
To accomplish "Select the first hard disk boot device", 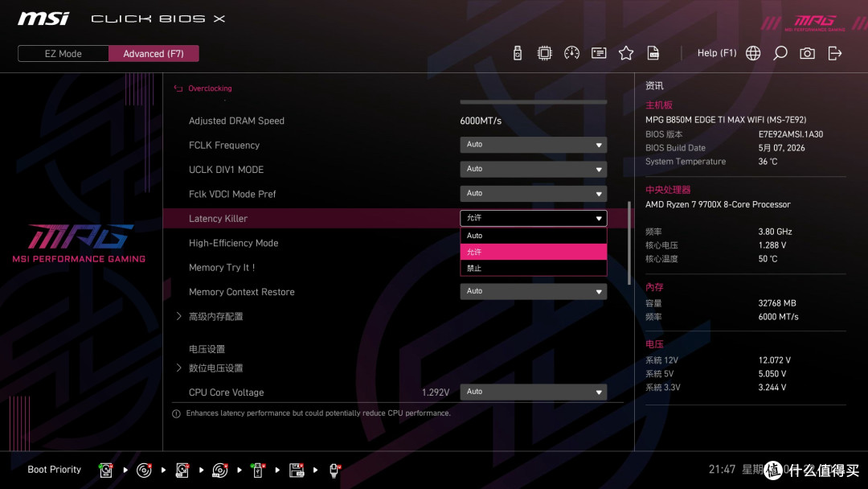I will point(106,471).
